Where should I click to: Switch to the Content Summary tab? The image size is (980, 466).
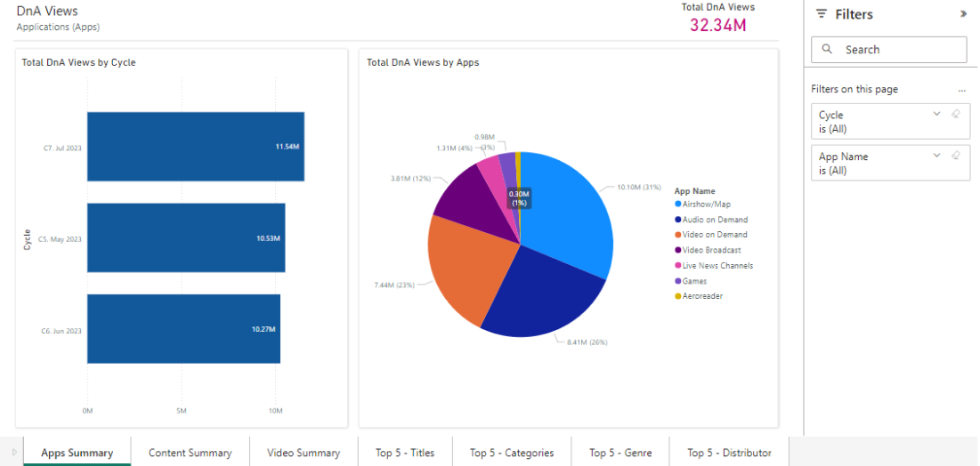(190, 453)
